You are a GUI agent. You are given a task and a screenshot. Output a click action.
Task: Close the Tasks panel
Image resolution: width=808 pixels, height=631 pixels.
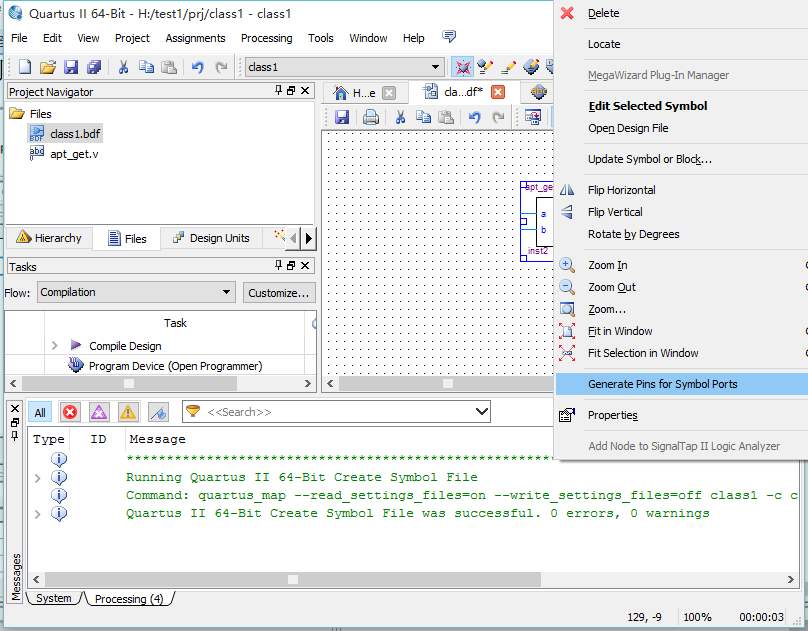(x=305, y=265)
